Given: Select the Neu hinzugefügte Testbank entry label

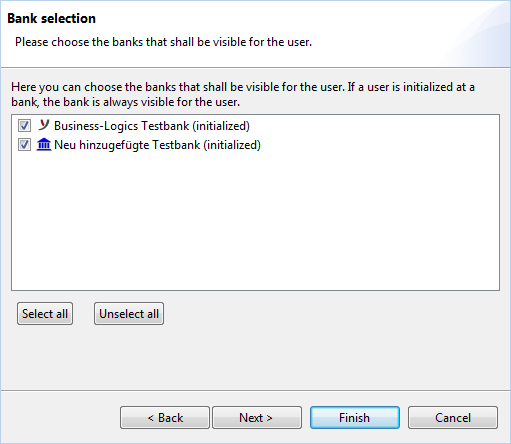Looking at the screenshot, I should pos(157,145).
